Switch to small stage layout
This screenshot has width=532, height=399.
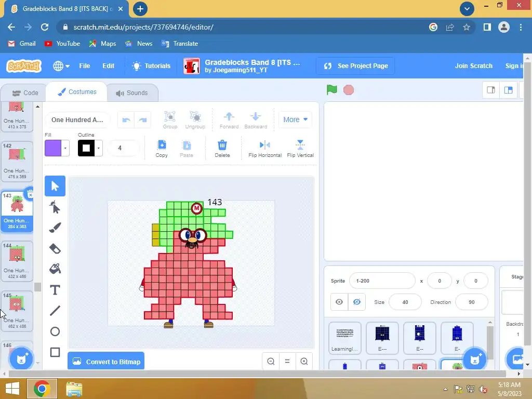(x=491, y=90)
